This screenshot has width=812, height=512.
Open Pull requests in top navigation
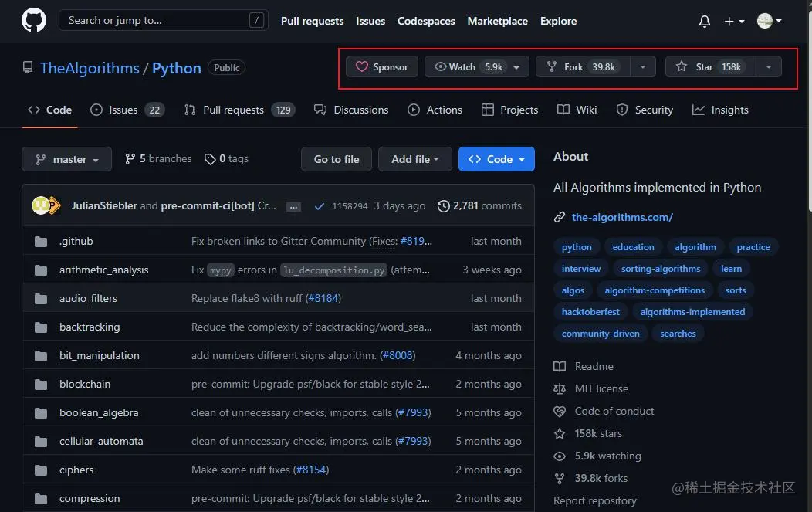pos(313,22)
